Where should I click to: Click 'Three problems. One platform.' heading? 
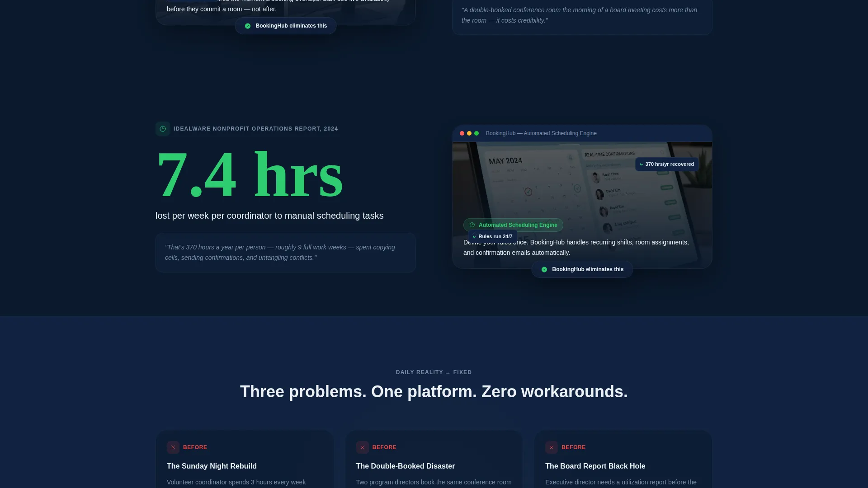click(434, 392)
